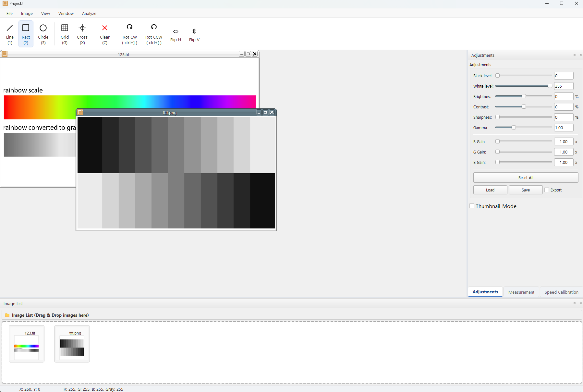Close the Adjustments dock panel
Image resolution: width=583 pixels, height=392 pixels.
[x=580, y=55]
